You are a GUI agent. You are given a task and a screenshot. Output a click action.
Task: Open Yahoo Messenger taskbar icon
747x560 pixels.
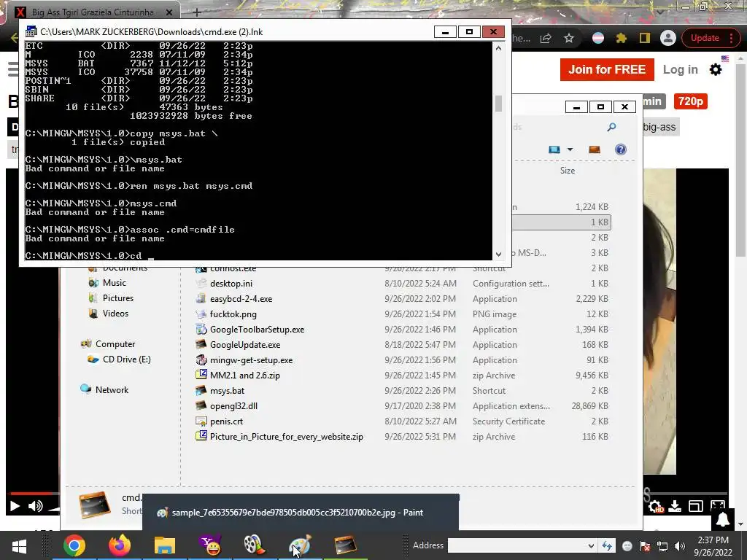click(209, 545)
